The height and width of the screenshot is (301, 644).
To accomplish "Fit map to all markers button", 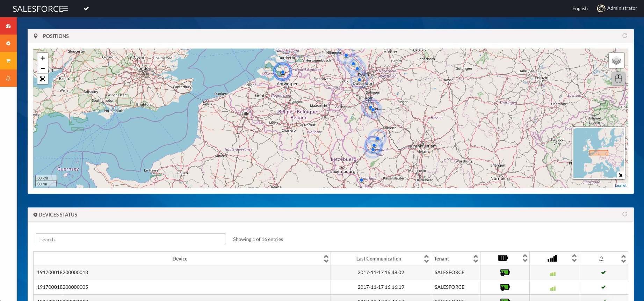I will point(43,79).
